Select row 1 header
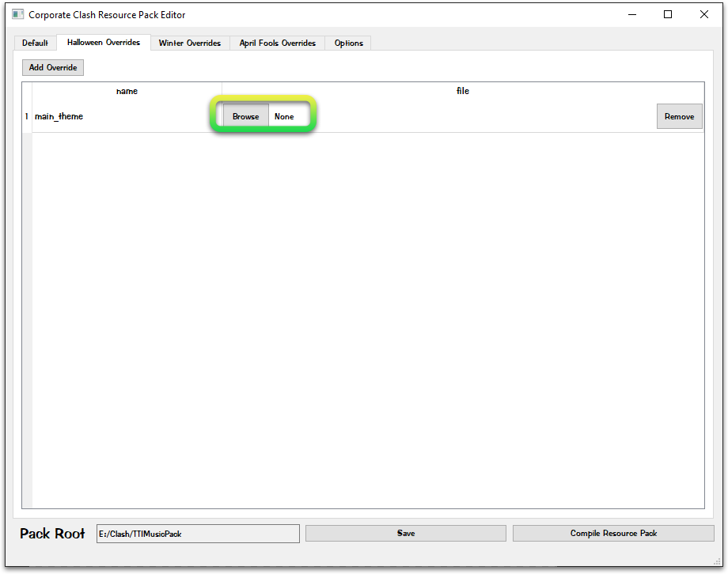 27,116
